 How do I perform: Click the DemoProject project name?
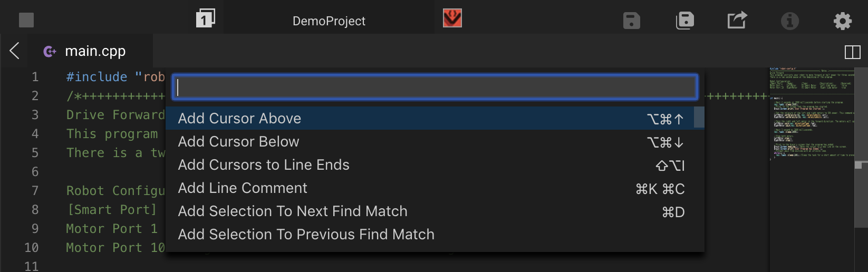pyautogui.click(x=329, y=21)
